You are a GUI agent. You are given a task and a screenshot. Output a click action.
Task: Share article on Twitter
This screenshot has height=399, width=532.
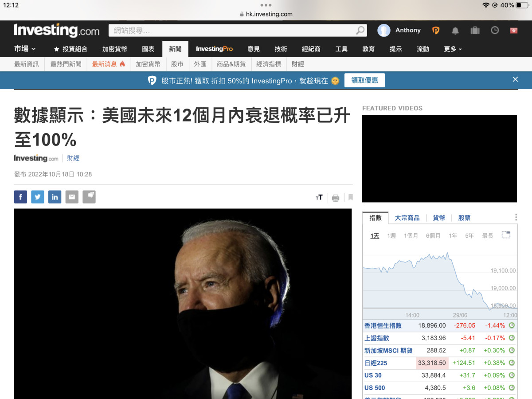click(38, 197)
